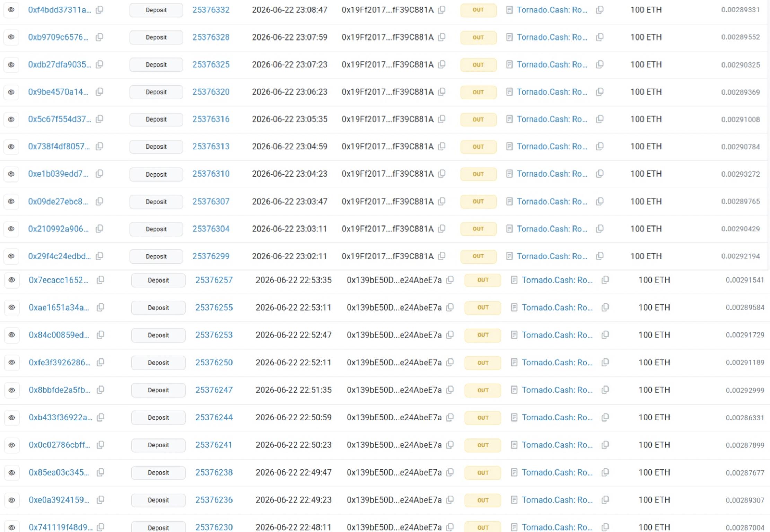Click Deposit method badge for block 25376253
Screen dimensions: 770x532
coord(158,335)
